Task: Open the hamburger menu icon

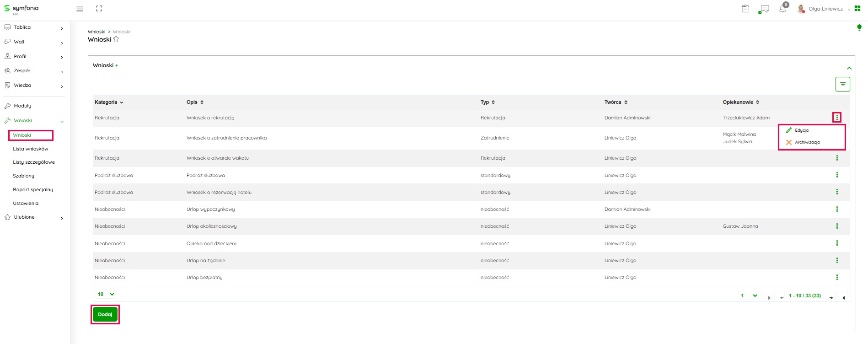Action: pos(80,9)
